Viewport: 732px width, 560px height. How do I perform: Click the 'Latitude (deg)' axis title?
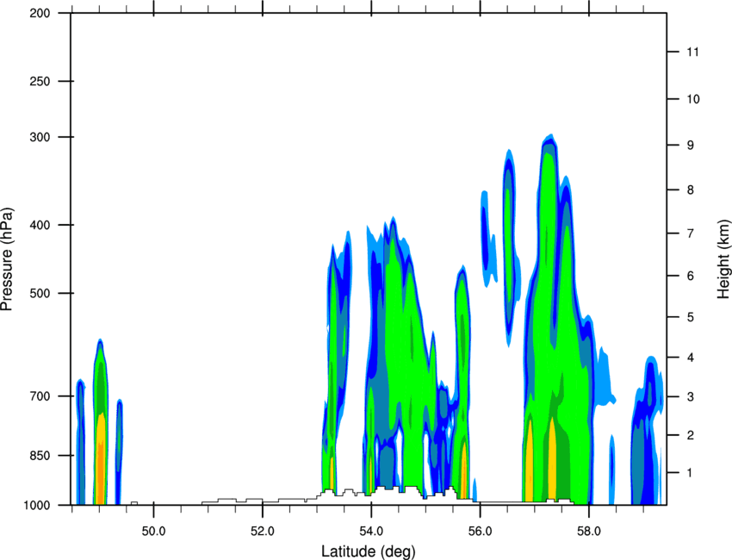pyautogui.click(x=368, y=551)
